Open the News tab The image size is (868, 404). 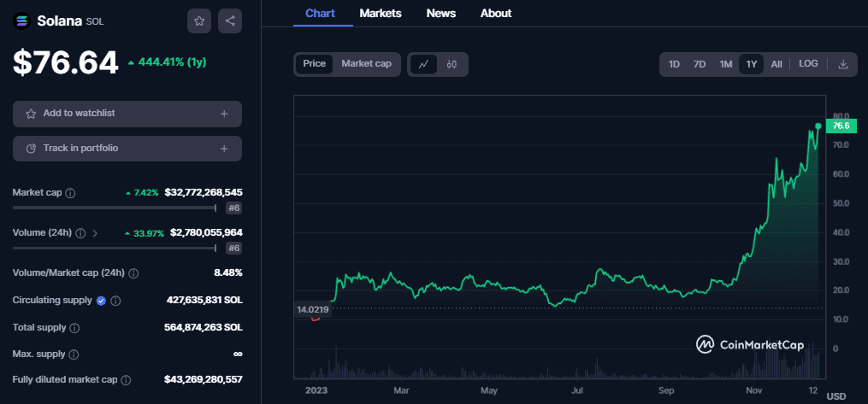point(441,14)
